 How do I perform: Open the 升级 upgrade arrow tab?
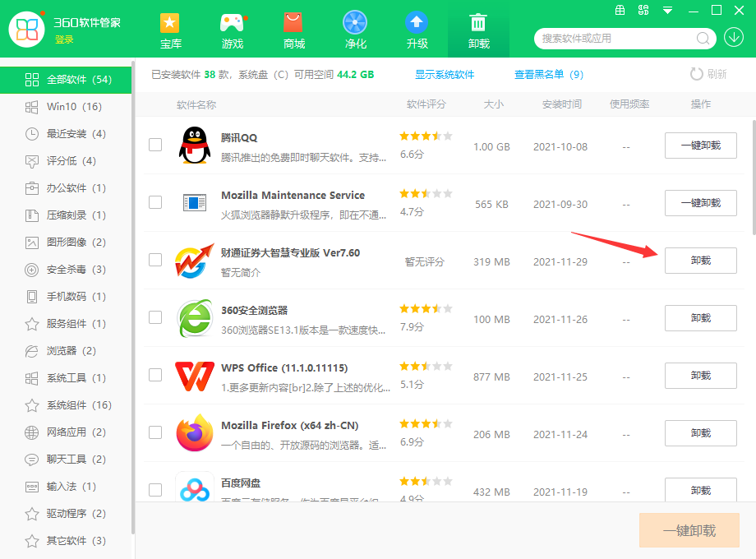click(x=417, y=31)
